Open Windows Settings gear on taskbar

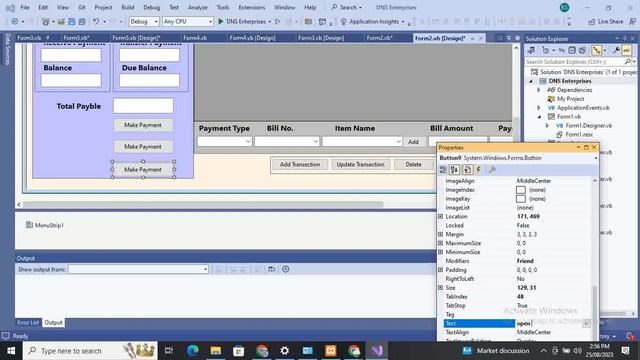pyautogui.click(x=284, y=351)
